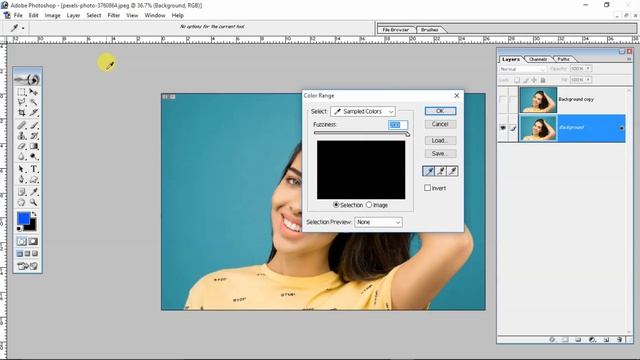Select the Pen tool
This screenshot has width=640, height=360.
[22, 180]
